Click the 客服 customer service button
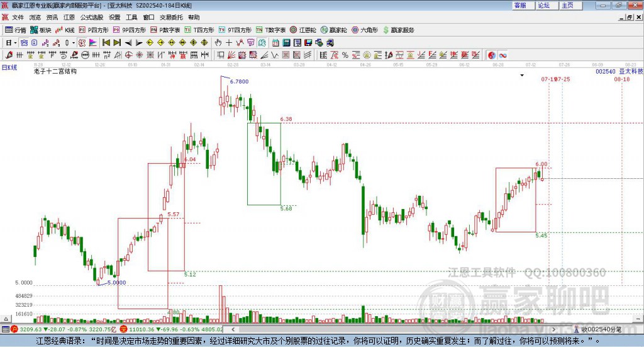Image resolution: width=644 pixels, height=347 pixels. (520, 5)
